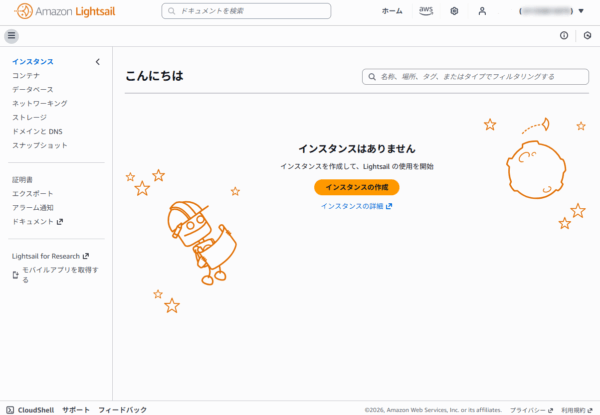Select ストレージ in the sidebar
This screenshot has width=600, height=415.
(x=29, y=117)
